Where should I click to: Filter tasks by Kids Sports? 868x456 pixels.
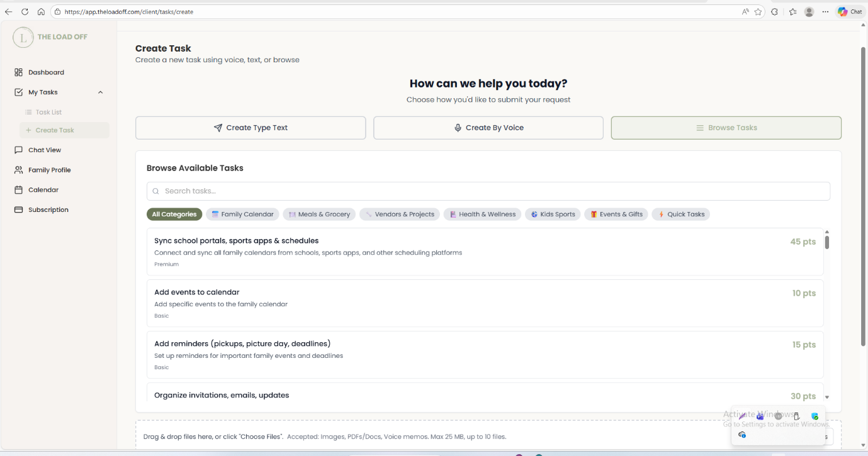(x=553, y=214)
